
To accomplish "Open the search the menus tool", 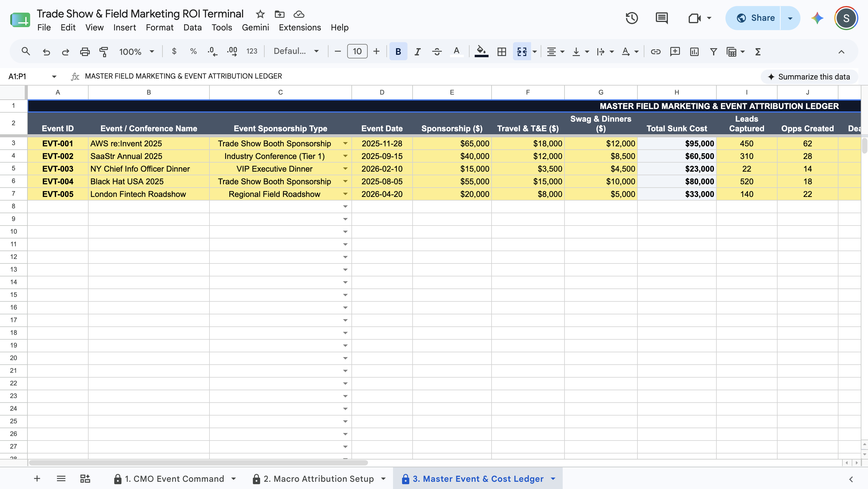I will point(26,51).
